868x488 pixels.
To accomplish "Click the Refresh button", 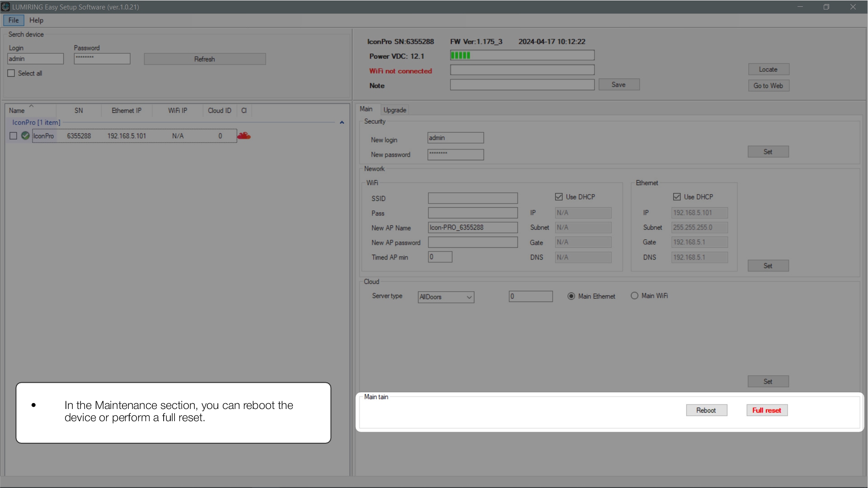I will (205, 59).
